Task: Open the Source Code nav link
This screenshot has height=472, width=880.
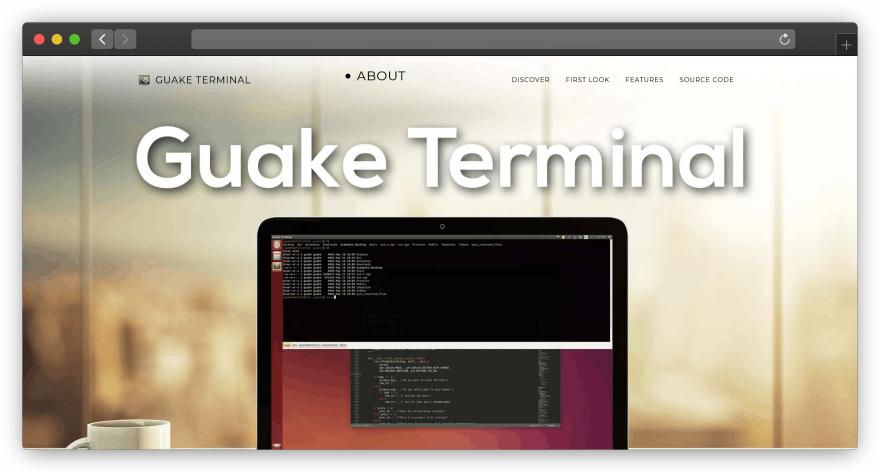Action: (x=706, y=80)
